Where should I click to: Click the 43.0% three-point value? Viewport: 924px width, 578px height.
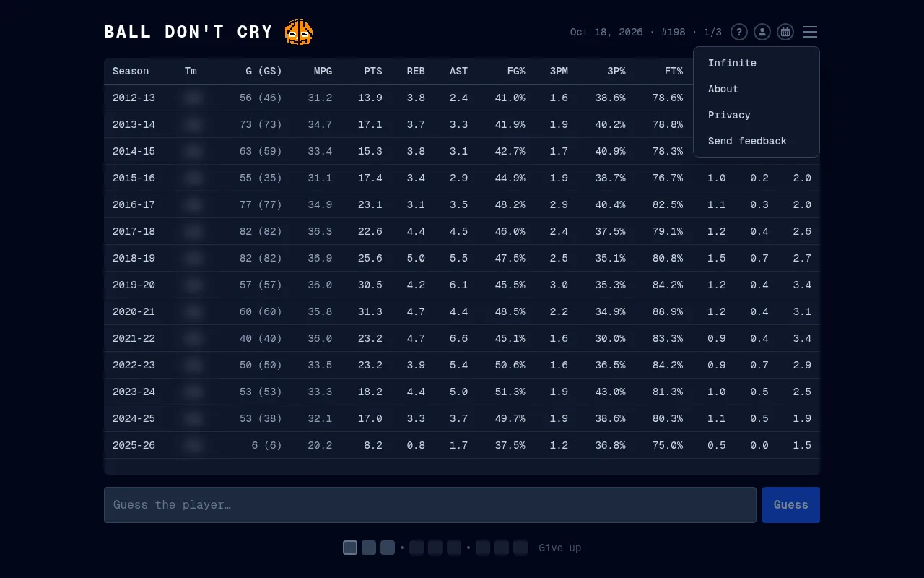click(610, 392)
